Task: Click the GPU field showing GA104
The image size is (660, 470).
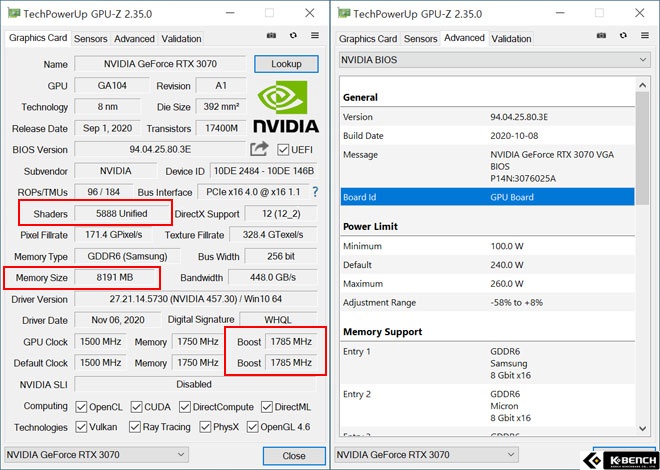Action: 112,85
